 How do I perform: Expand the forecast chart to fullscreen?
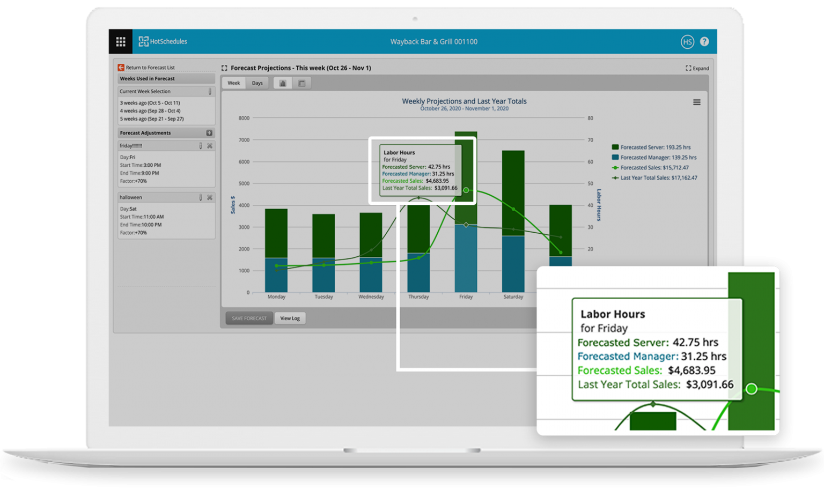697,68
